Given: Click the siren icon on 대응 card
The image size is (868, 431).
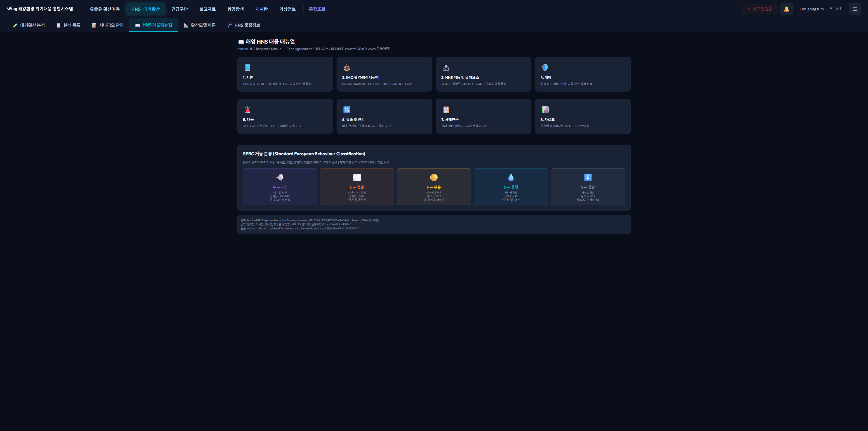Looking at the screenshot, I should click(x=247, y=110).
